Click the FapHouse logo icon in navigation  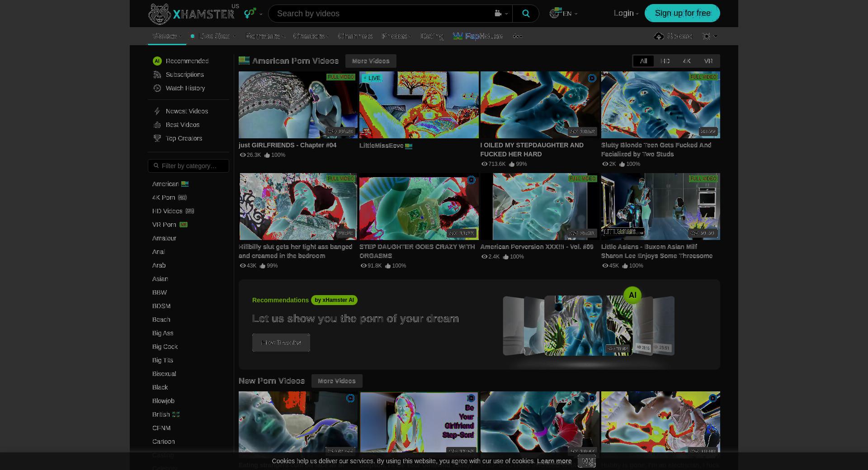click(458, 36)
